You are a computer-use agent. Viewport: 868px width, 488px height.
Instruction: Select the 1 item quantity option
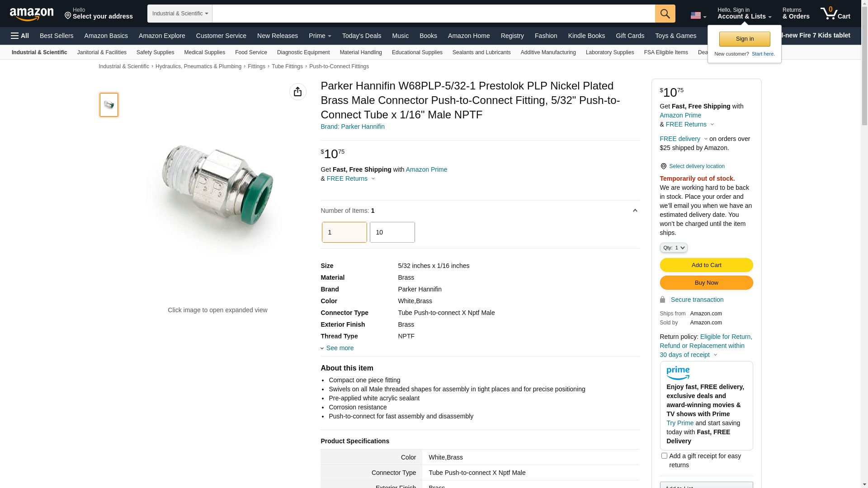click(x=344, y=232)
